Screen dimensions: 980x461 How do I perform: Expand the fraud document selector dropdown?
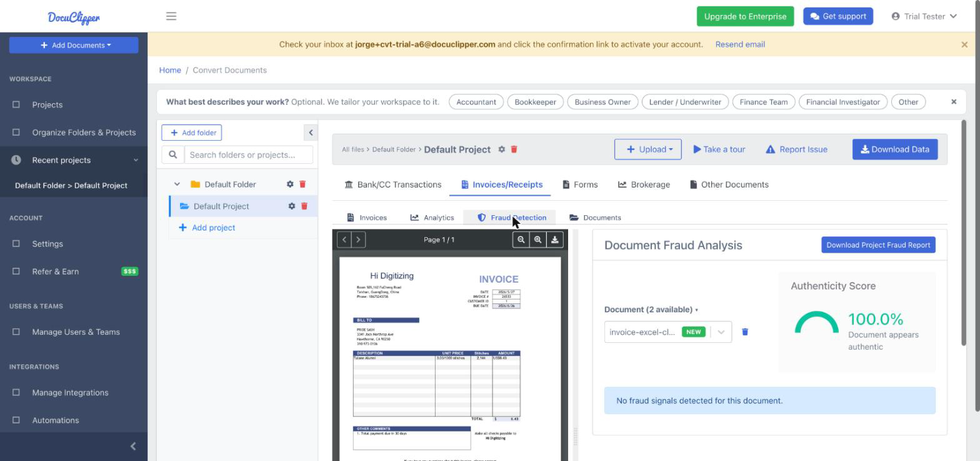point(721,332)
